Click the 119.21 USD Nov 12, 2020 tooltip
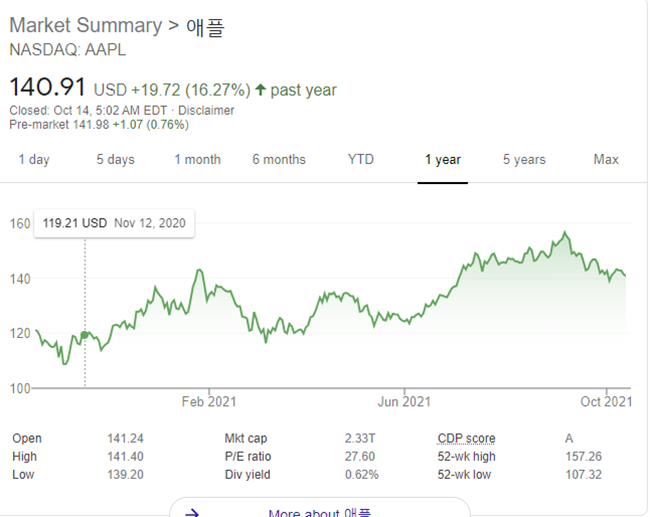The height and width of the screenshot is (517, 650). pos(114,223)
